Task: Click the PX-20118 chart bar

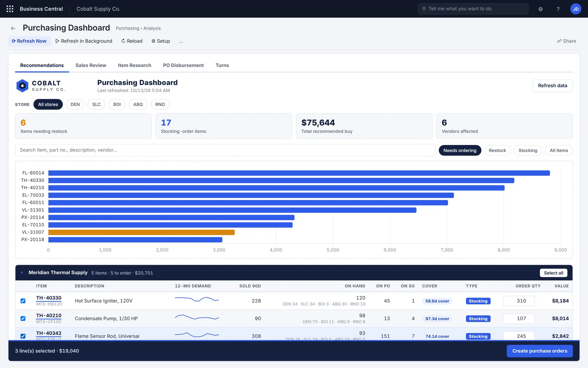Action: [135, 240]
